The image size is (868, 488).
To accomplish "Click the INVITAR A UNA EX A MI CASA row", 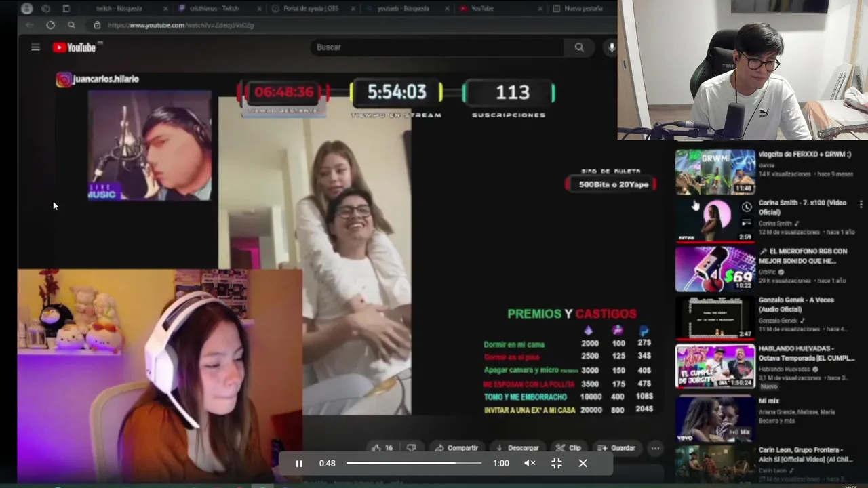I will point(568,410).
